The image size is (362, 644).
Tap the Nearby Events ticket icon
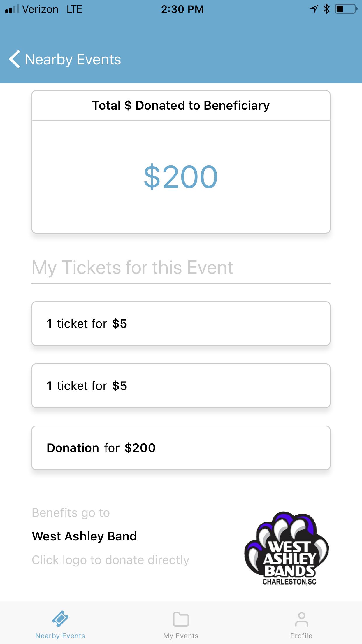pyautogui.click(x=60, y=619)
